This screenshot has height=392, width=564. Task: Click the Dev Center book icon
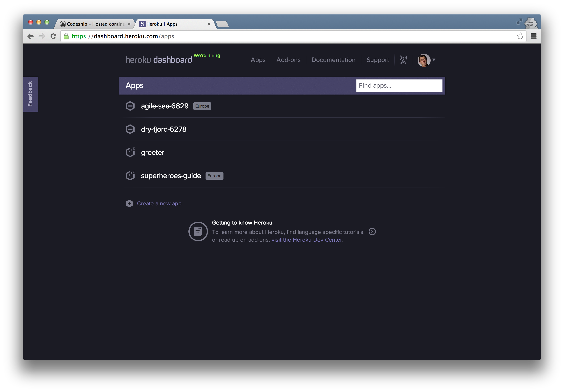click(x=198, y=231)
